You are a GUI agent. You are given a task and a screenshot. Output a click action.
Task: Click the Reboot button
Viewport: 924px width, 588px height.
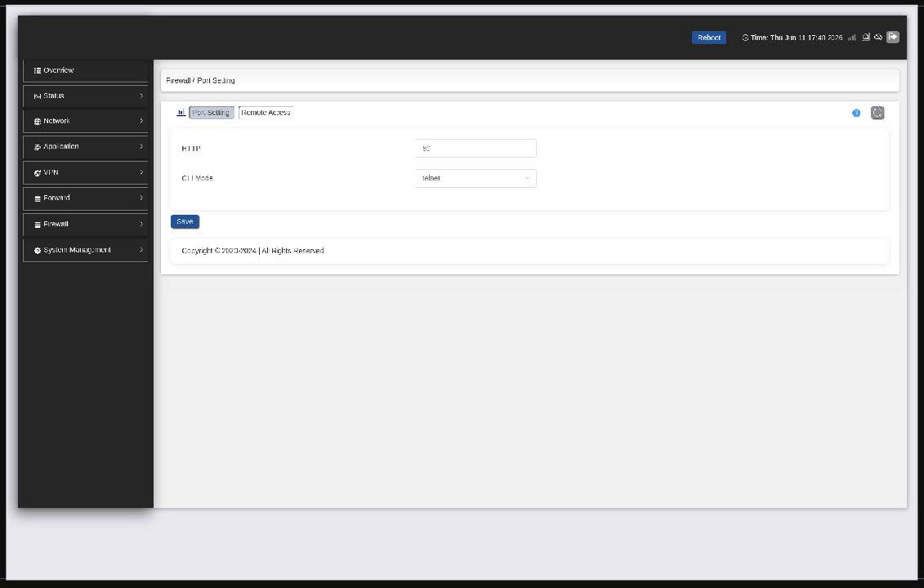click(x=708, y=38)
